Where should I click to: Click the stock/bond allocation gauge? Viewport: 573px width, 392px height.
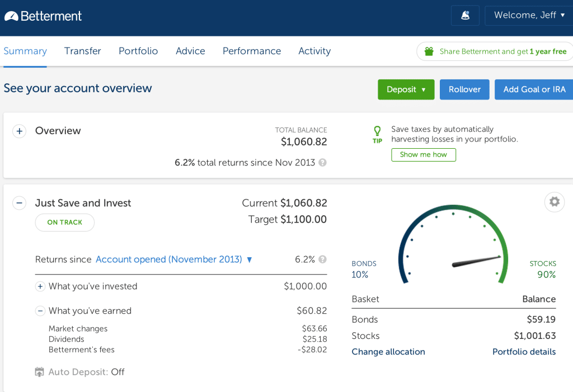[453, 246]
